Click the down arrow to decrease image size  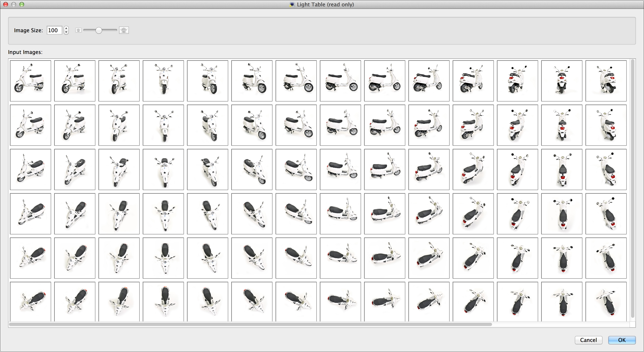[66, 32]
